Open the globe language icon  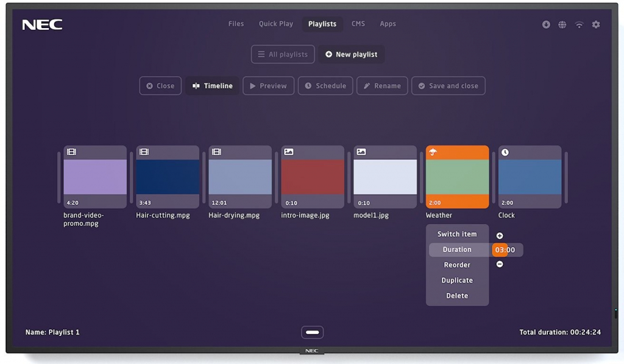tap(562, 24)
